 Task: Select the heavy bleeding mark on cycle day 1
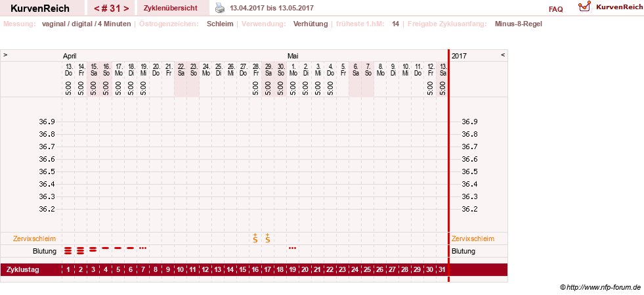[68, 250]
